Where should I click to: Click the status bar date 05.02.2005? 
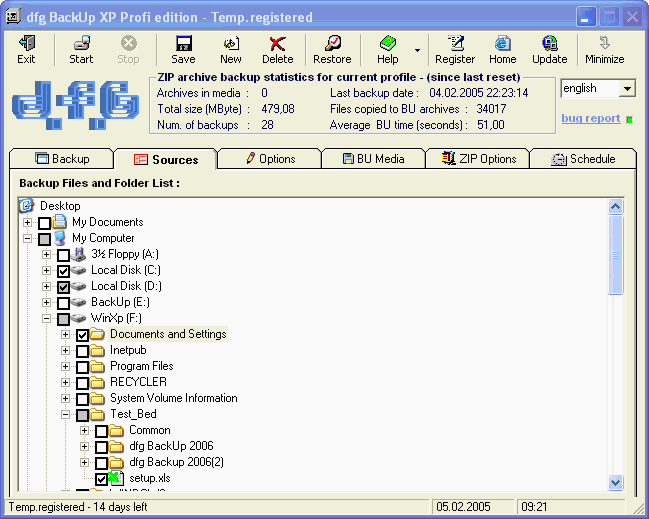pyautogui.click(x=463, y=507)
